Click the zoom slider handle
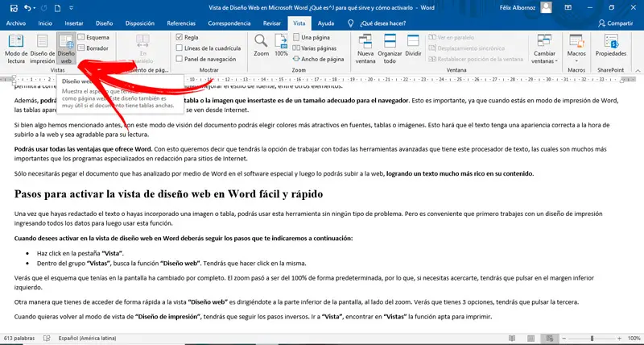 point(592,338)
